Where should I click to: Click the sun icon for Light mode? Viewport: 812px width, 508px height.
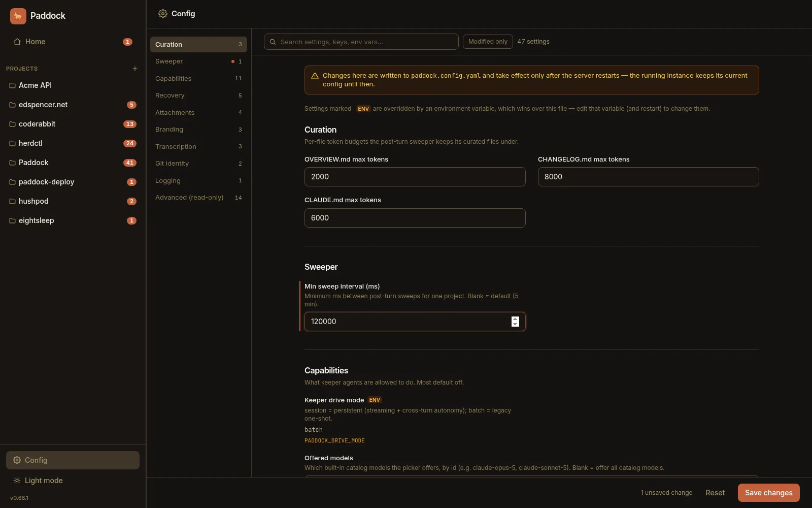tap(17, 481)
